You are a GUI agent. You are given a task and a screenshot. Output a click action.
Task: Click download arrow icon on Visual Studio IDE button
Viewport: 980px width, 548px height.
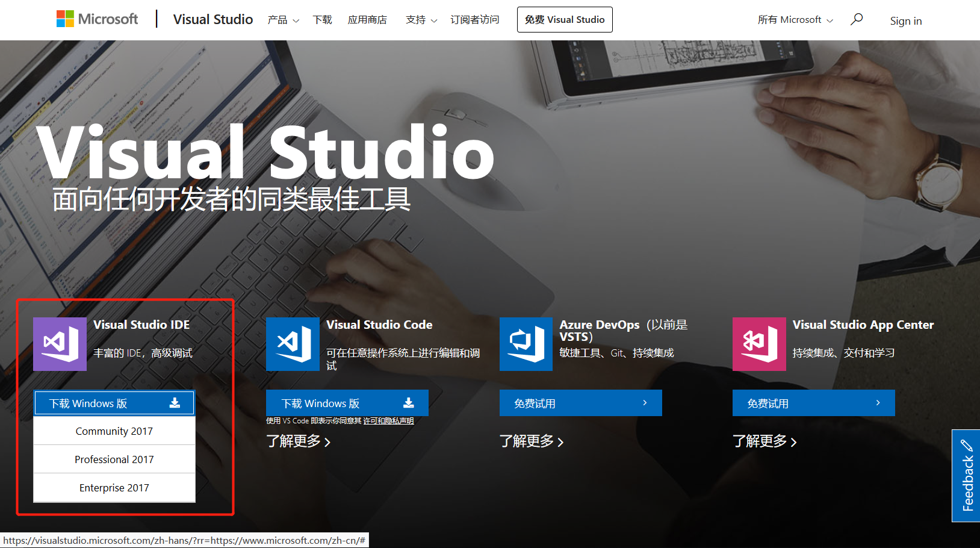(x=175, y=403)
